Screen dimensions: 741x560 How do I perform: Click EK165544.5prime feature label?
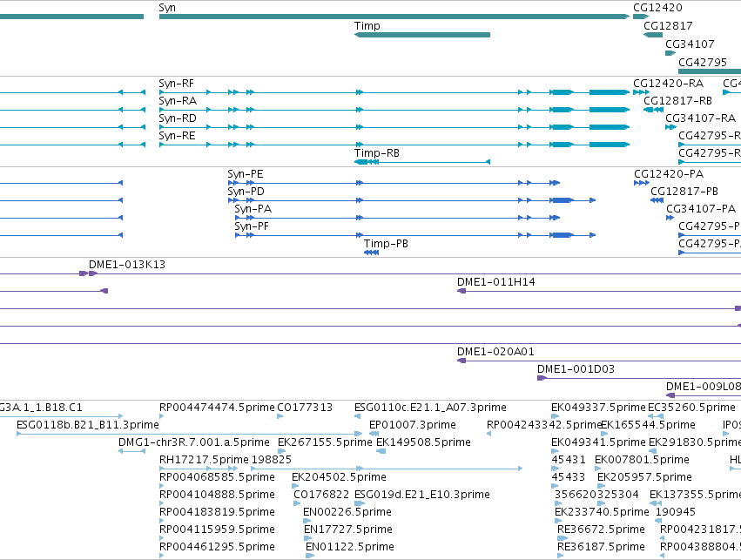pos(649,425)
